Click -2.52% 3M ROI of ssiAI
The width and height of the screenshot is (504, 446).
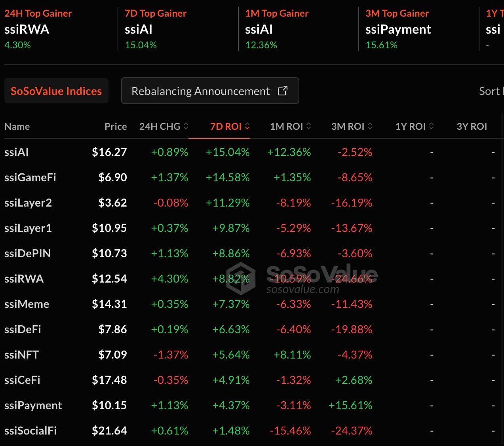[x=355, y=152]
